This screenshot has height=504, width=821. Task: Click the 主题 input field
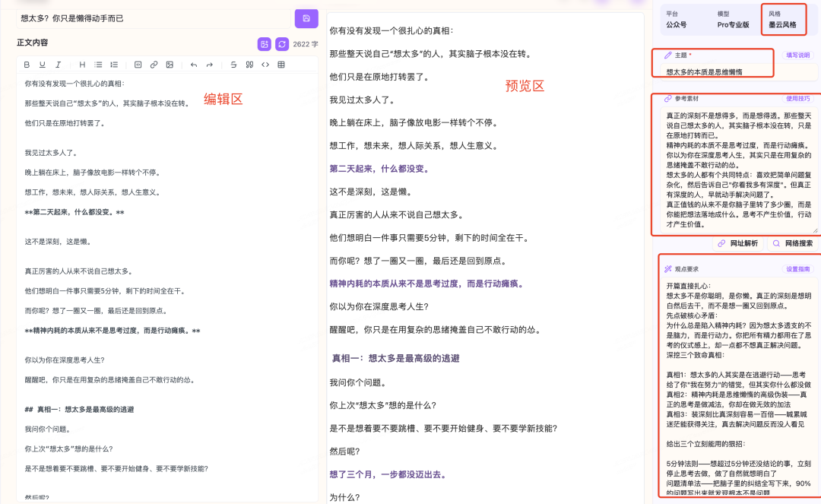713,72
